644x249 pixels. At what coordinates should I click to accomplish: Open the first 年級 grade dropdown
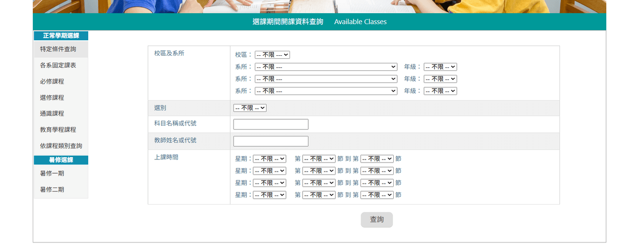coord(440,67)
